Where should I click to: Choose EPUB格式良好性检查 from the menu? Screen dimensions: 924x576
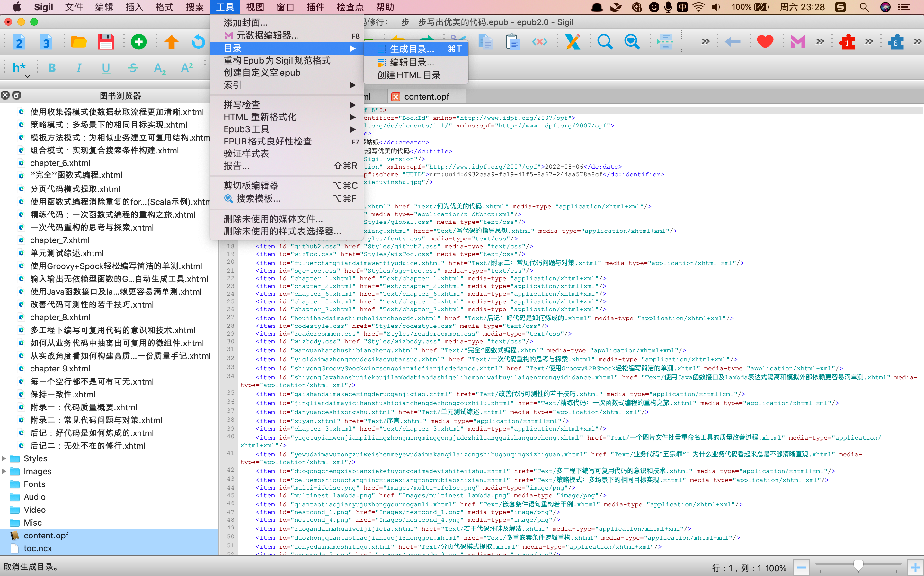(268, 141)
